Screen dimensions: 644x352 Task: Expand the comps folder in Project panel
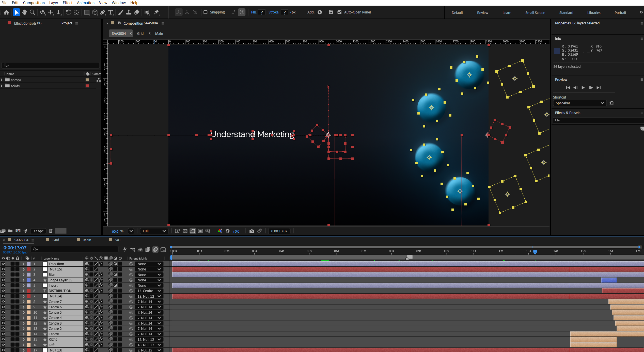point(2,80)
